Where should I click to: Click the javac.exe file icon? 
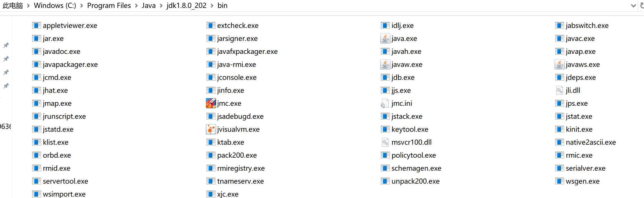(x=559, y=38)
